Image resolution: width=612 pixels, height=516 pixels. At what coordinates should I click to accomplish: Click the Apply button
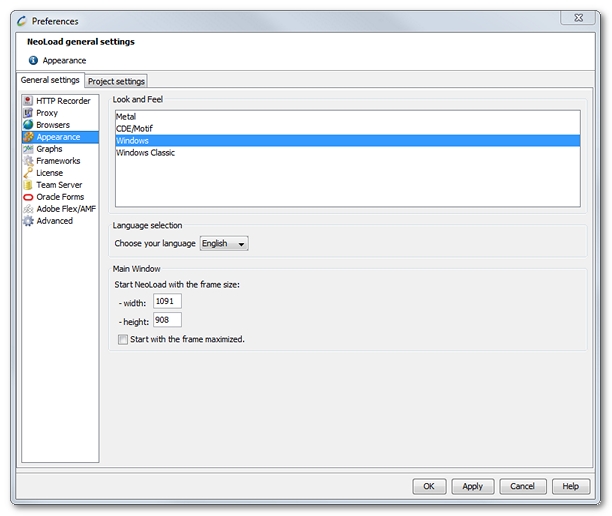[x=472, y=486]
